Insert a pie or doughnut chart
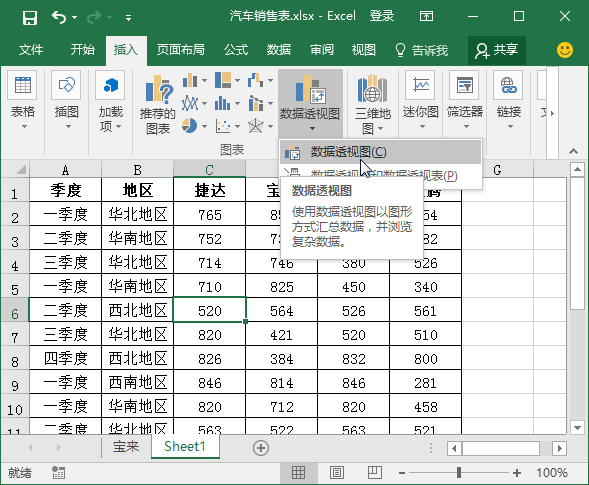The width and height of the screenshot is (589, 485). click(190, 126)
